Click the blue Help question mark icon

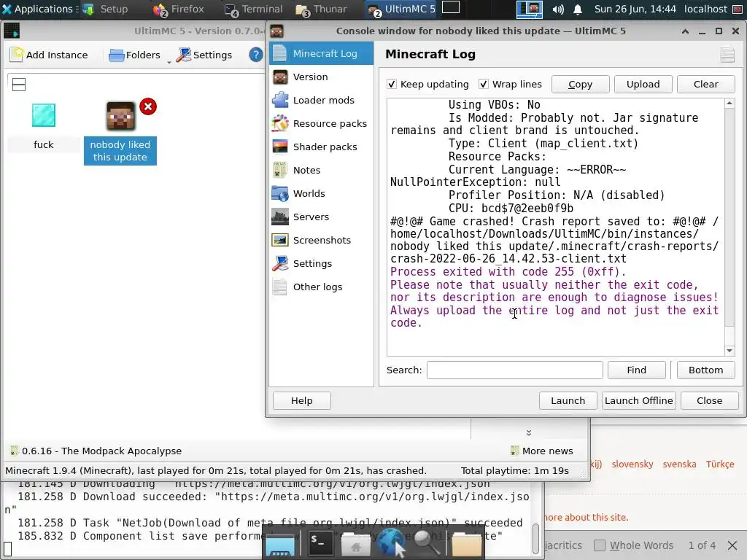point(256,55)
